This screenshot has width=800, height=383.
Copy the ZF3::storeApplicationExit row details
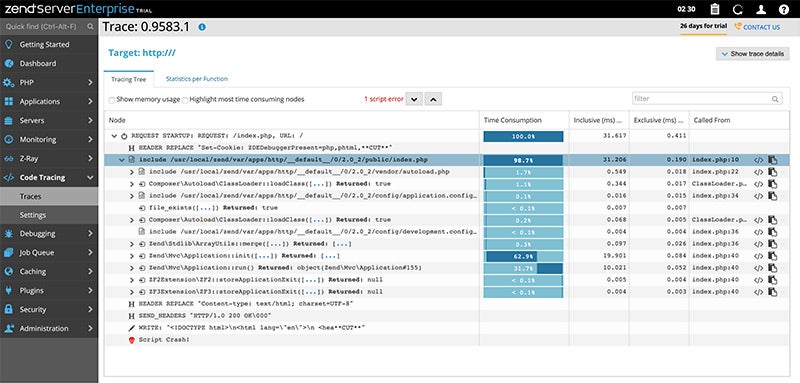pos(772,292)
